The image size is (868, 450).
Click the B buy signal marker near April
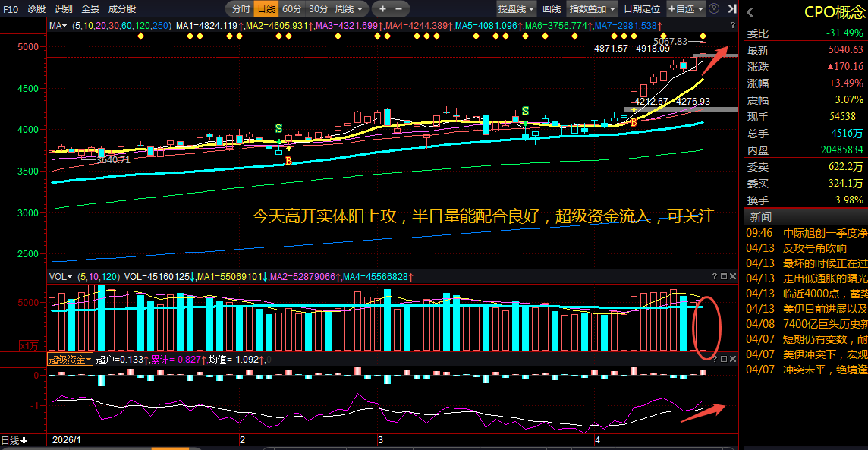[x=634, y=123]
